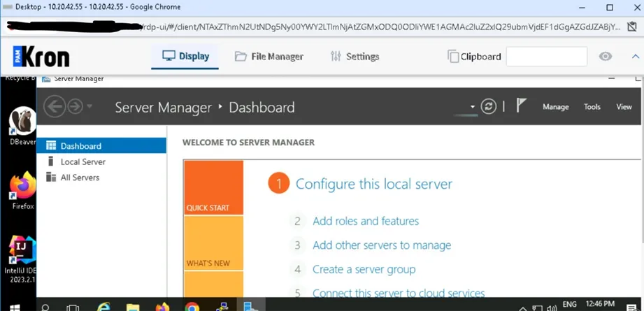Click the Server Manager window title icon
The width and height of the screenshot is (644, 311).
(x=46, y=78)
